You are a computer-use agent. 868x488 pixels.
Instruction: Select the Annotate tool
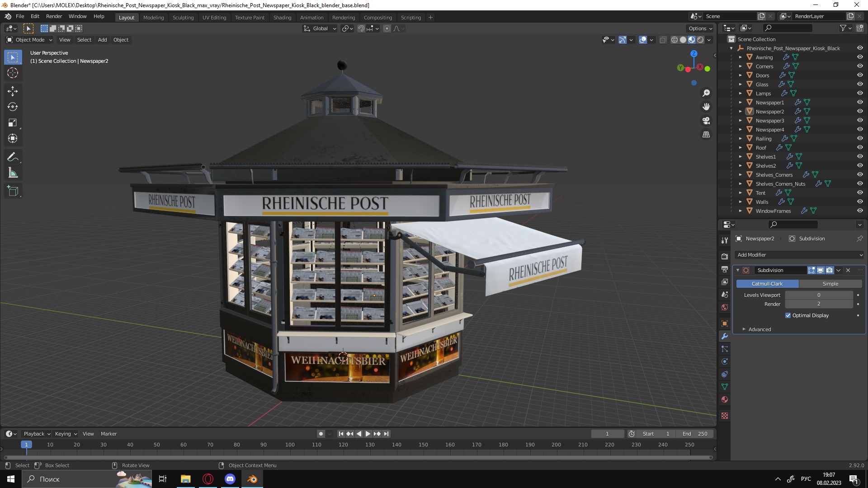click(x=13, y=157)
